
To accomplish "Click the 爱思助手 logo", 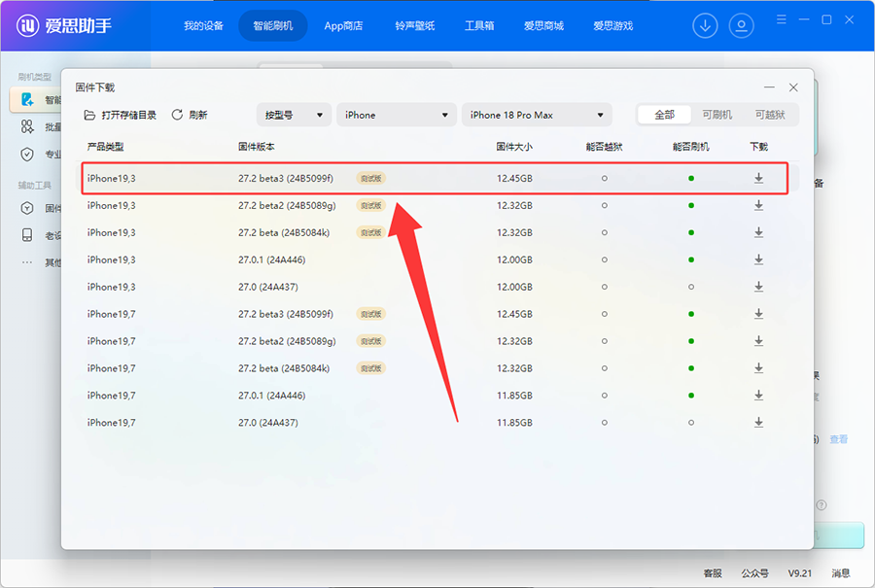I will pos(63,25).
